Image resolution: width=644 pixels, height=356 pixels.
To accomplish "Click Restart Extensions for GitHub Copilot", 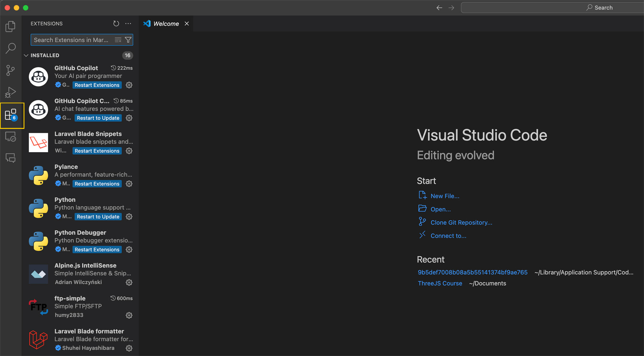I will point(97,85).
